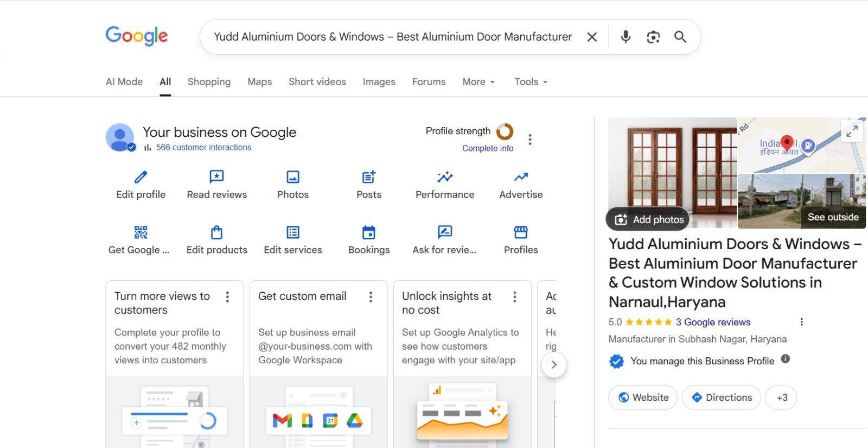Image resolution: width=868 pixels, height=448 pixels.
Task: Expand the map with arrows icon
Action: click(852, 131)
